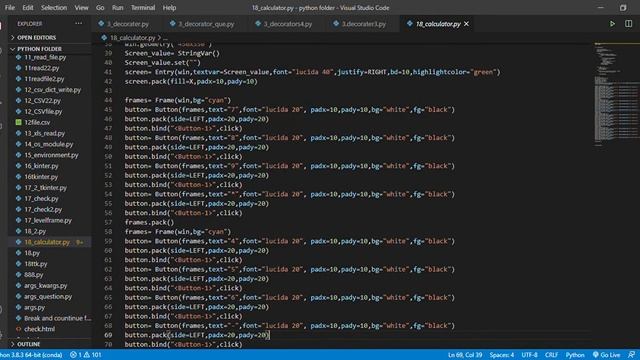The width and height of the screenshot is (640, 360).
Task: Open 18ttk.py in Explorer
Action: pos(36,264)
